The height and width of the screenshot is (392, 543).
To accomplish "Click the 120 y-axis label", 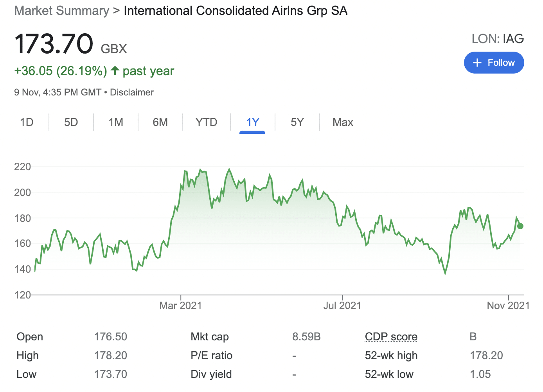I will (22, 295).
